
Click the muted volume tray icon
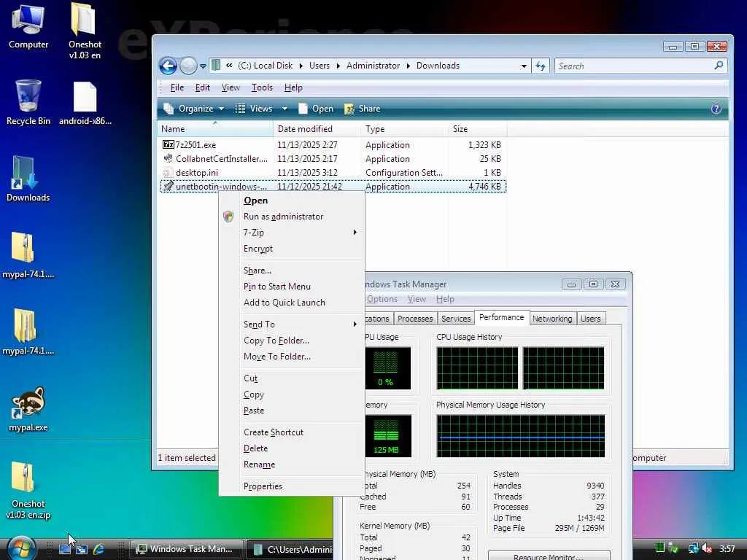tap(706, 548)
